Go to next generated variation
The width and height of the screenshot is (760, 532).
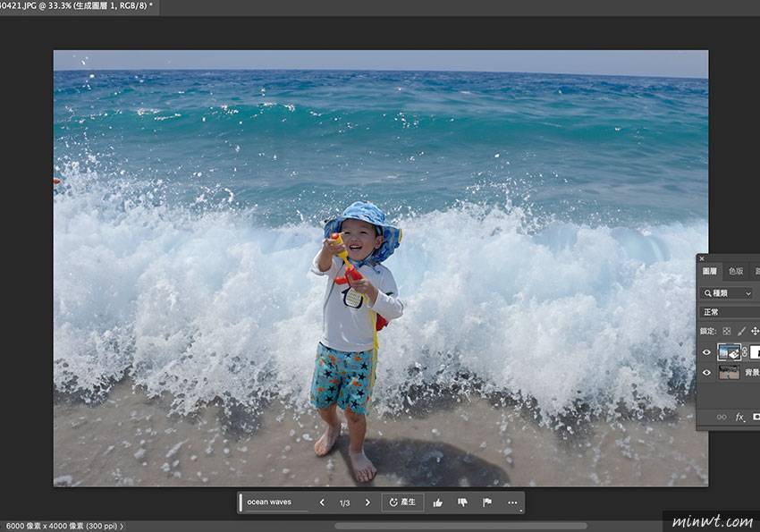pyautogui.click(x=367, y=502)
